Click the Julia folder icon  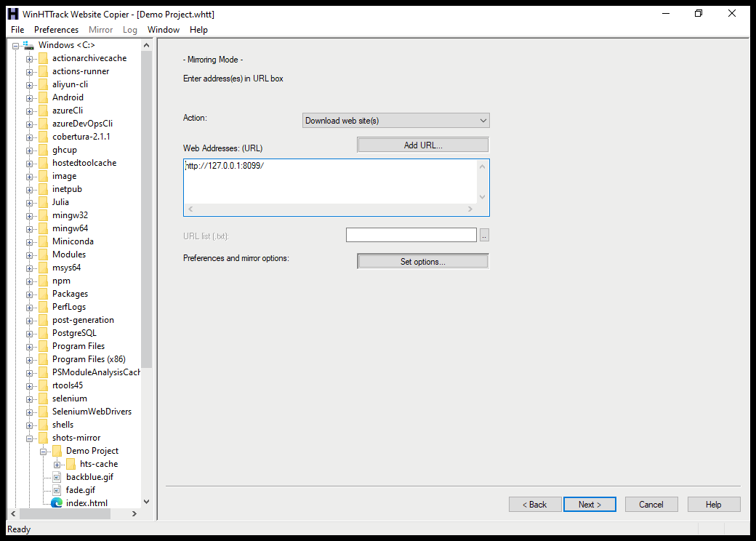click(44, 202)
